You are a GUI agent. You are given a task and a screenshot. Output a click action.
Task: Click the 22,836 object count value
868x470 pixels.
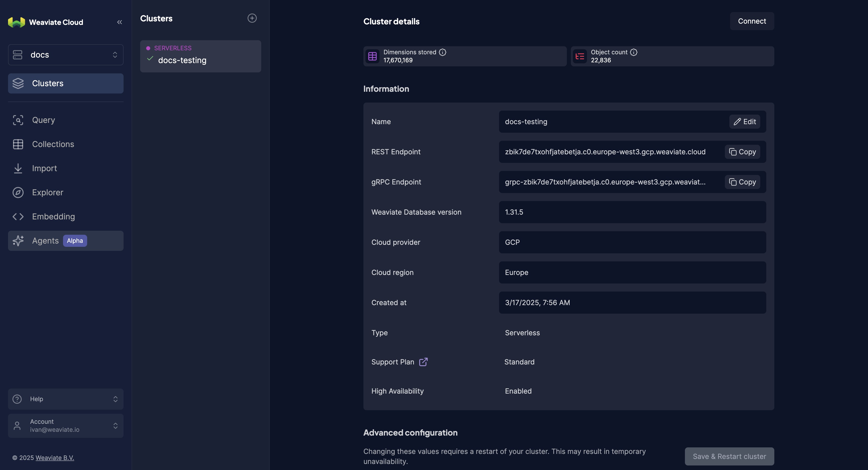(x=601, y=60)
